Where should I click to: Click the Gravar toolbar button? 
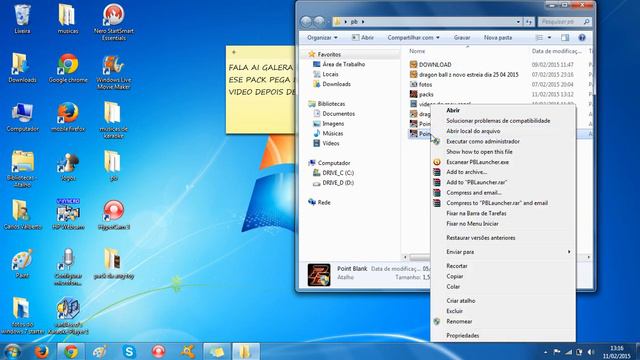click(x=462, y=38)
